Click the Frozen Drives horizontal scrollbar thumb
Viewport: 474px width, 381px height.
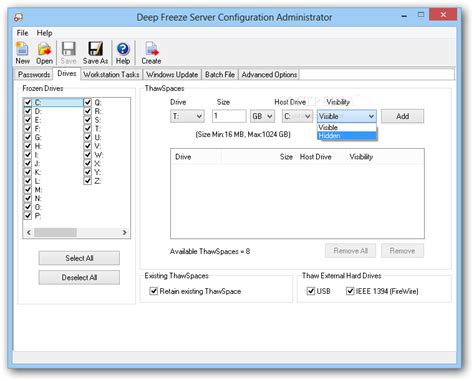tap(55, 232)
